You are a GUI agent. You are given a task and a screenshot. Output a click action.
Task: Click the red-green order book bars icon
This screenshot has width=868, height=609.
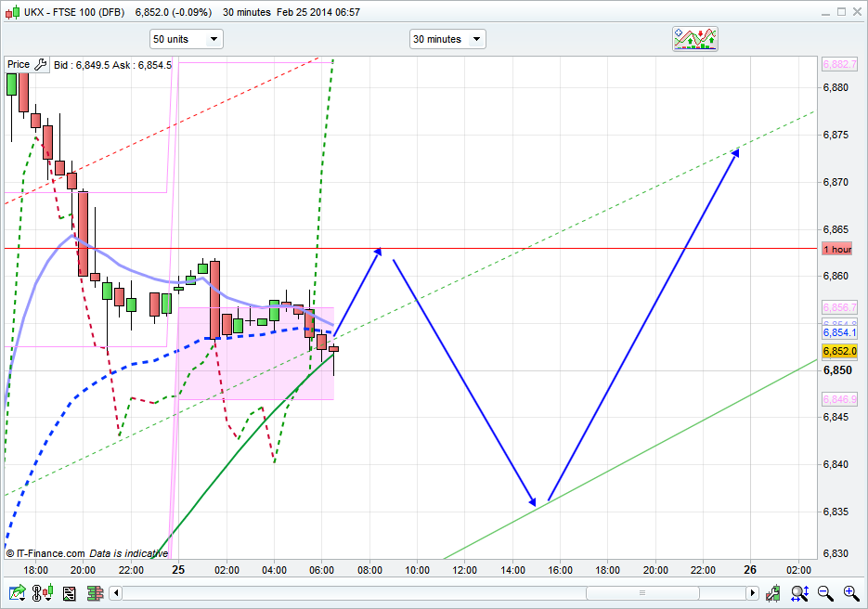pyautogui.click(x=94, y=592)
